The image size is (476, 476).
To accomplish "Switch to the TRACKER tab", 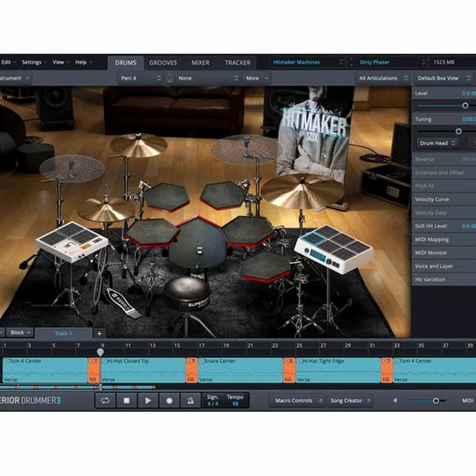I will coord(238,63).
